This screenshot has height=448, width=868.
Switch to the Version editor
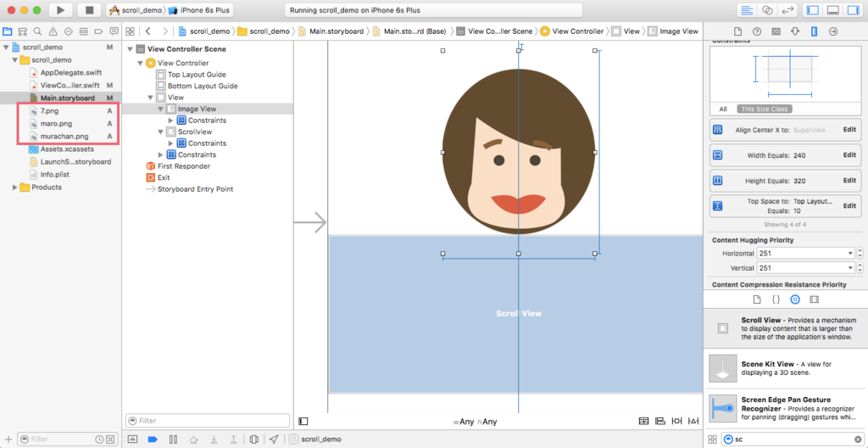[786, 10]
